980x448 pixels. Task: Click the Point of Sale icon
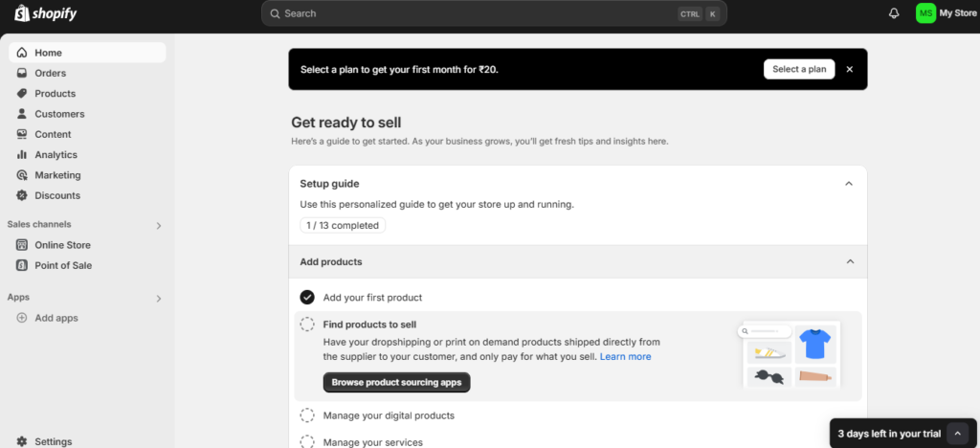(x=22, y=265)
